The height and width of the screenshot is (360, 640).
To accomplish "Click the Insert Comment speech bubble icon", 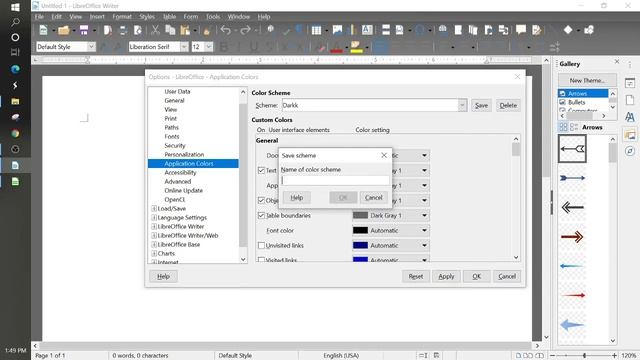I will 521,30.
